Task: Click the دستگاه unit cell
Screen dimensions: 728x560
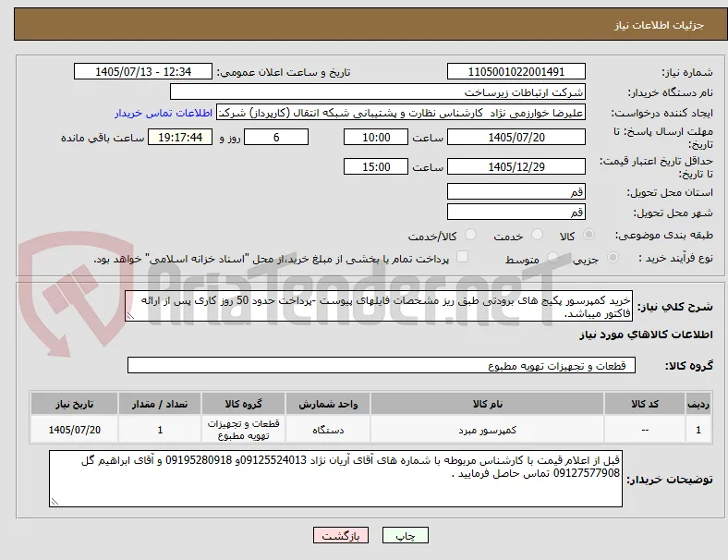Action: tap(328, 430)
